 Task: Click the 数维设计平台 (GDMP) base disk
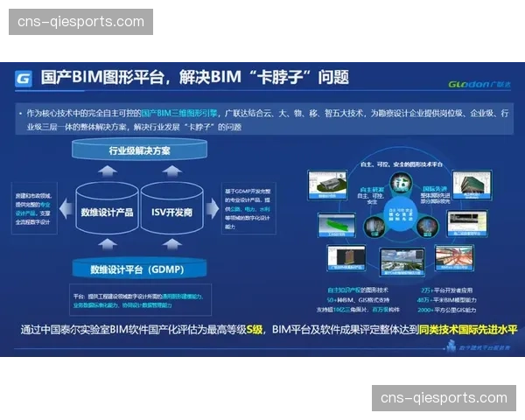tap(139, 268)
